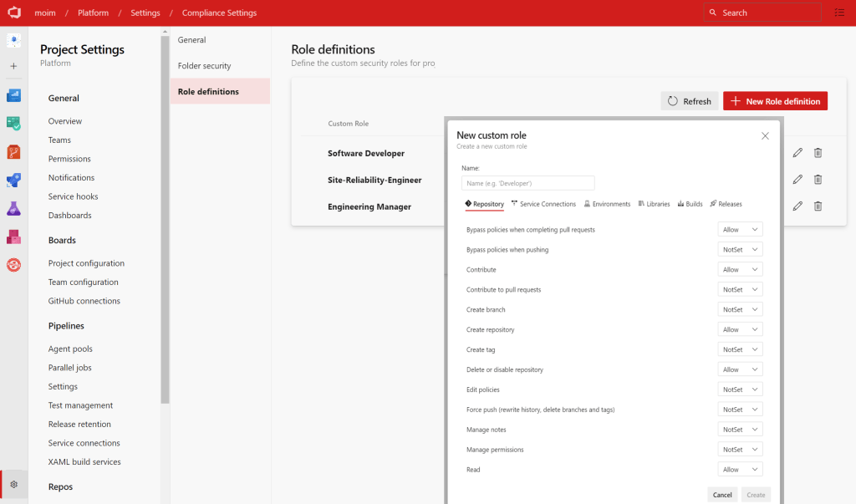
Task: Click the role Name input field
Action: click(527, 183)
